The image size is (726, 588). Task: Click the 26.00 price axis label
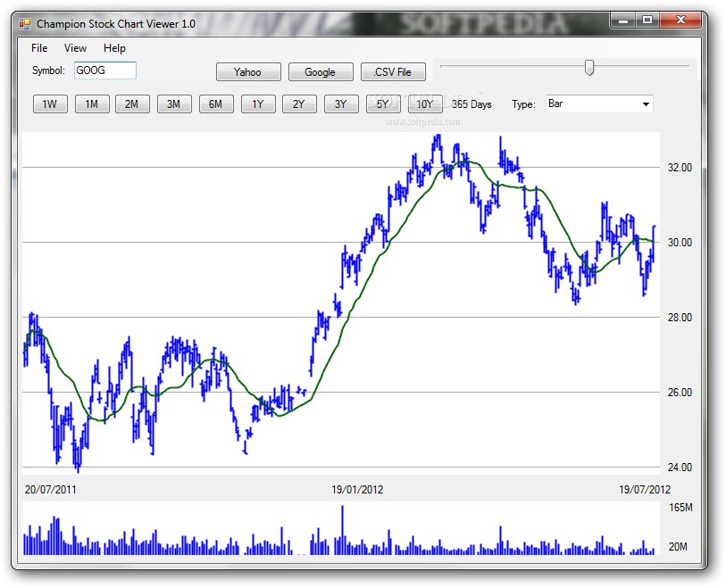coord(680,393)
